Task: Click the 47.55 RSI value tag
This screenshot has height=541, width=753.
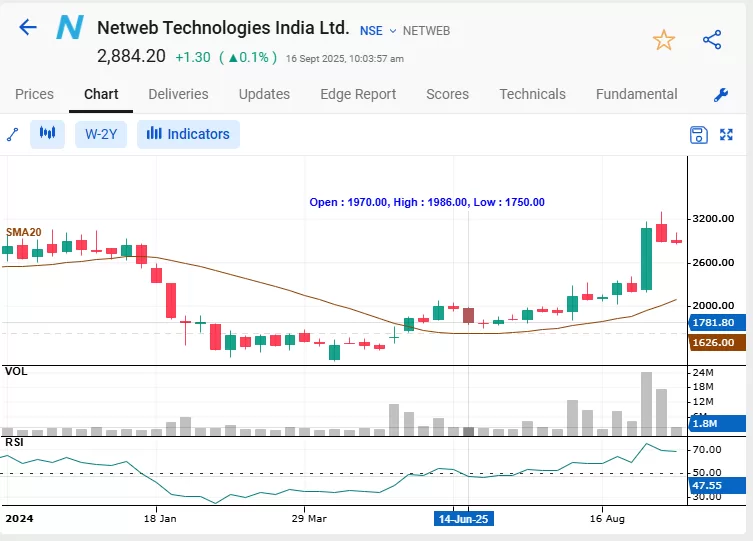Action: coord(717,485)
